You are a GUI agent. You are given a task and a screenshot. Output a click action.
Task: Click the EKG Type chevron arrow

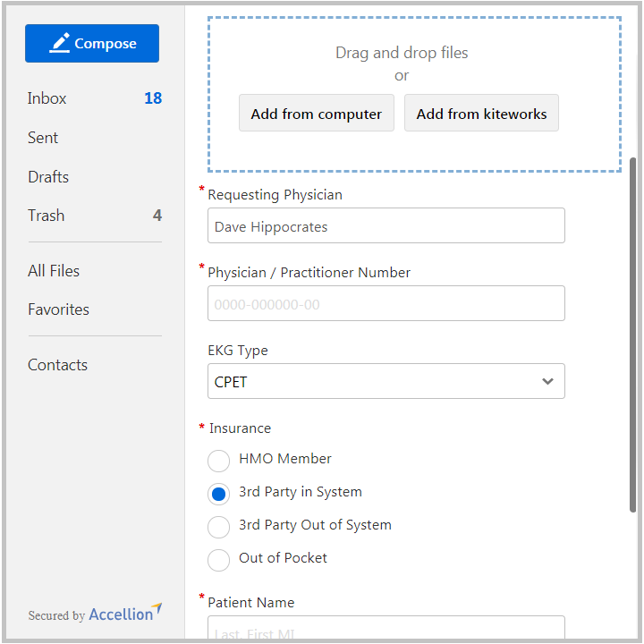pyautogui.click(x=547, y=381)
